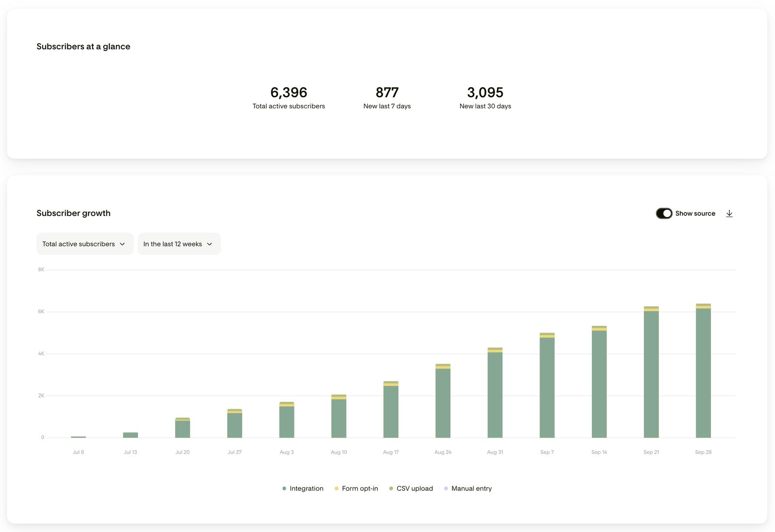Click the 8K axis label

click(x=41, y=270)
